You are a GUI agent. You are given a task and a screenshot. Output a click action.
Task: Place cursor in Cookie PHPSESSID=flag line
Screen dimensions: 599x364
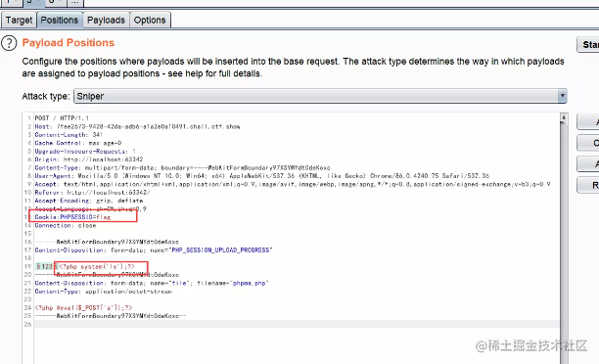[72, 217]
